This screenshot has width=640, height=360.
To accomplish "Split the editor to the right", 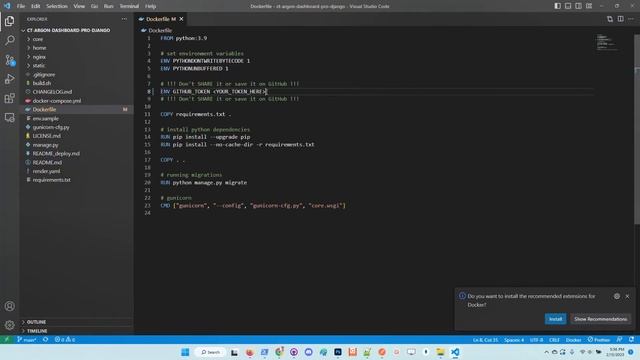I will tap(620, 19).
